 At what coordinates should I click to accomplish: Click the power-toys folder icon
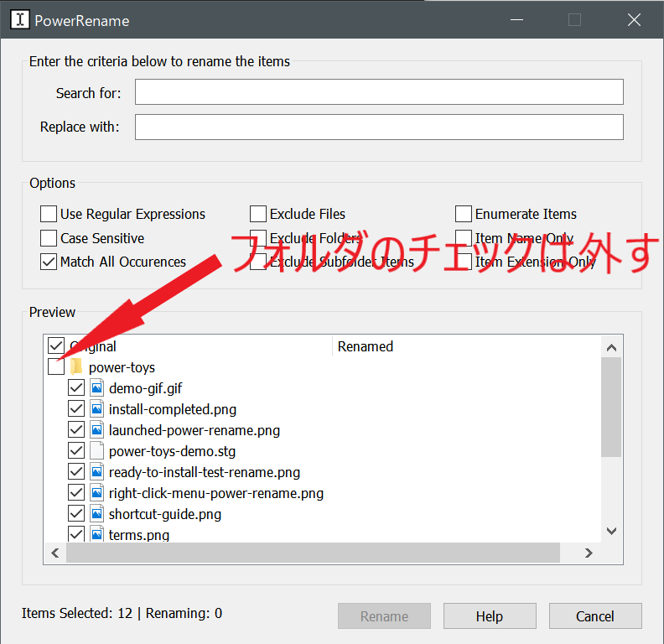click(x=76, y=367)
